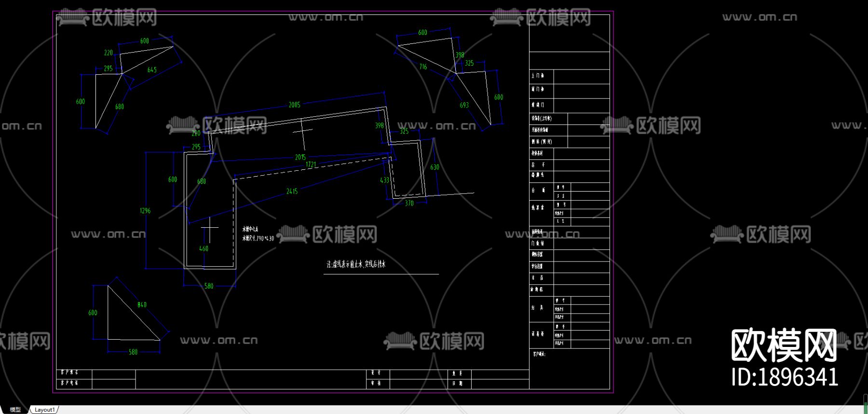This screenshot has width=868, height=414.
Task: Select the 1296 vertical dimension
Action: click(145, 211)
